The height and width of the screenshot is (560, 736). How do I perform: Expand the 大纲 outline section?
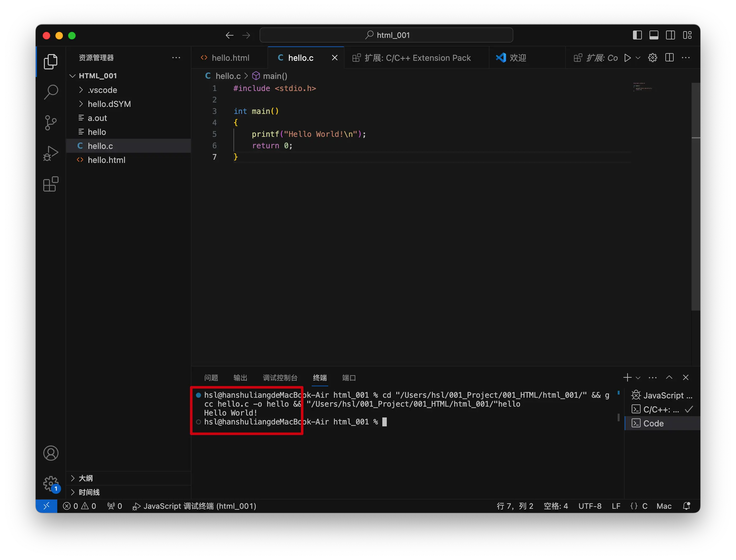128,479
